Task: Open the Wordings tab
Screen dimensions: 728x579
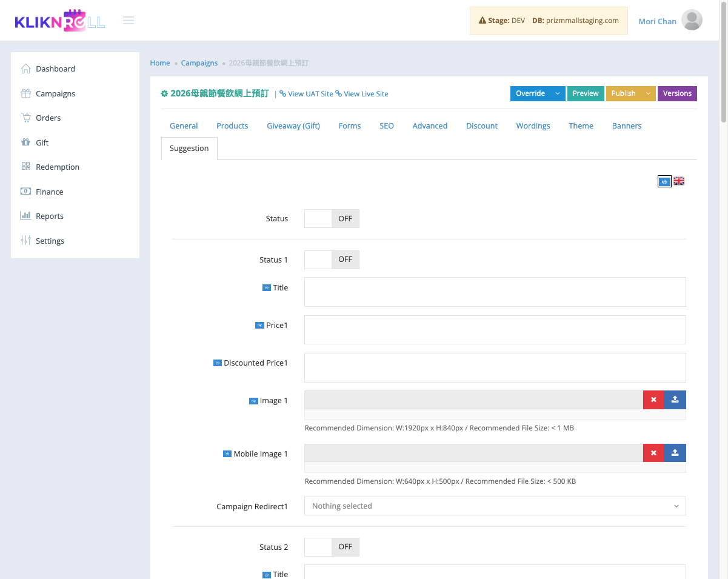Action: point(533,126)
